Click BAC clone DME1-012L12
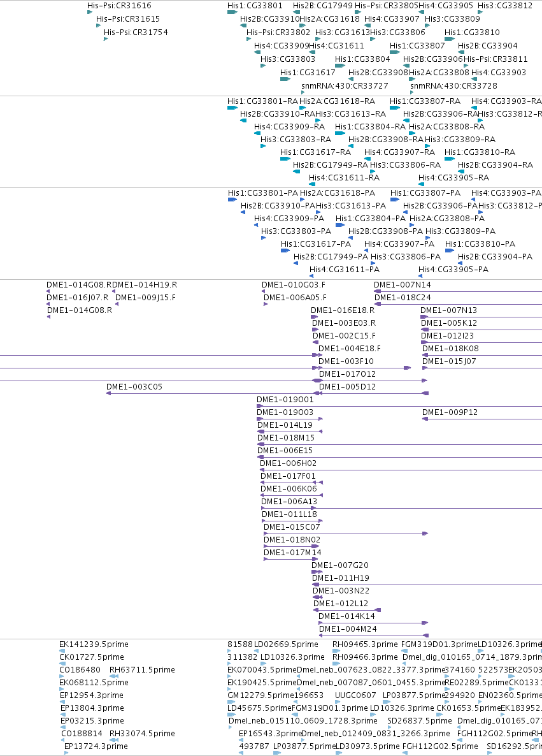The height and width of the screenshot is (756, 542). [x=341, y=604]
